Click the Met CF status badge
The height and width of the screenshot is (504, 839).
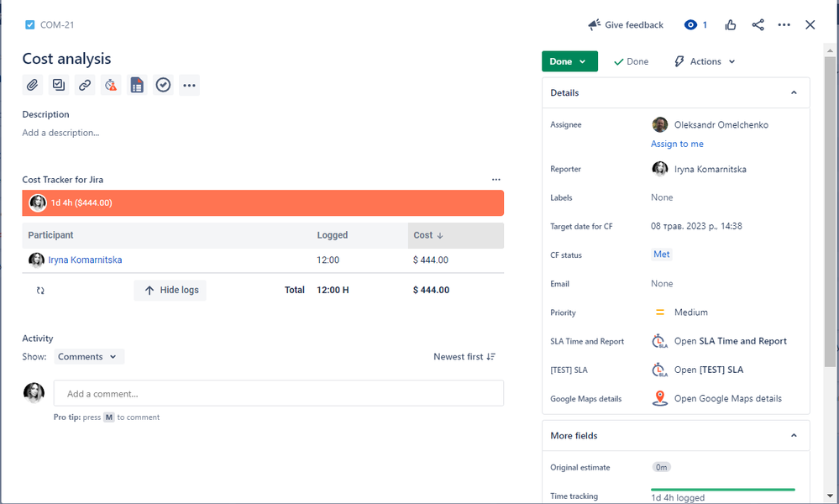pyautogui.click(x=661, y=255)
